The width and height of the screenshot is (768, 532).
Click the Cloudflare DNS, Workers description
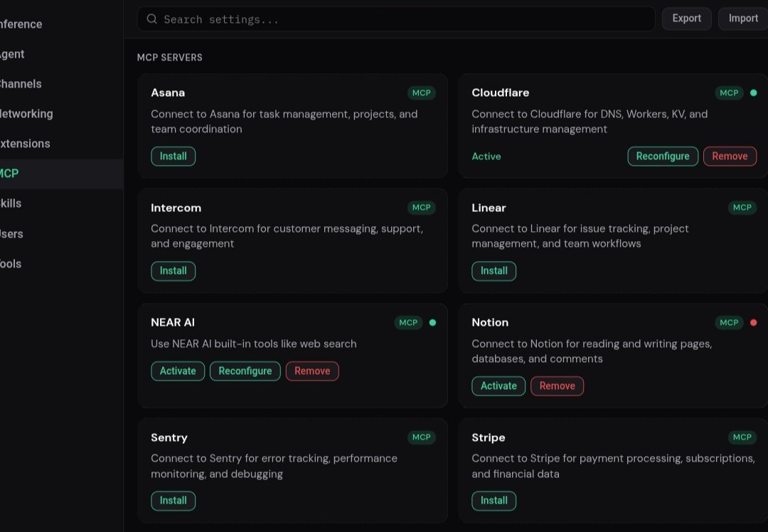590,122
